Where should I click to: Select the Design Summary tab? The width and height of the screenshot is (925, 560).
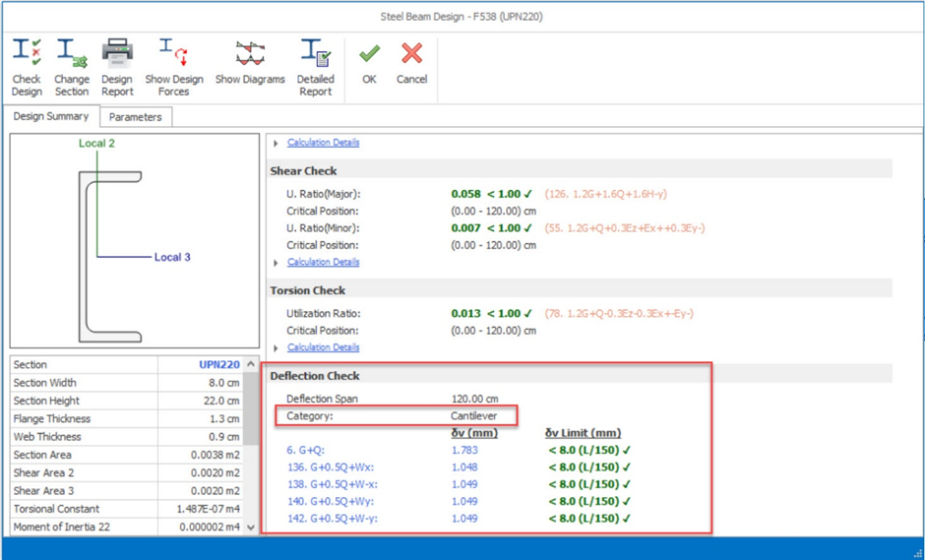tap(51, 116)
